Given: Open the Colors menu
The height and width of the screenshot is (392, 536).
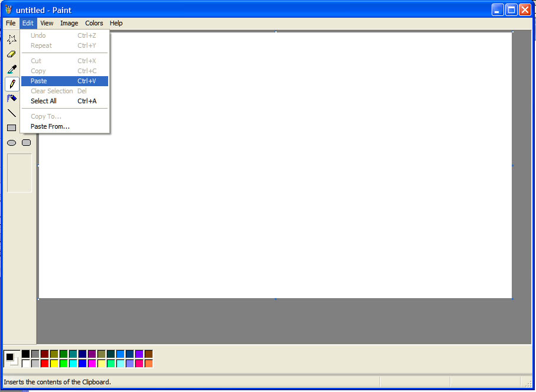Looking at the screenshot, I should [x=94, y=23].
